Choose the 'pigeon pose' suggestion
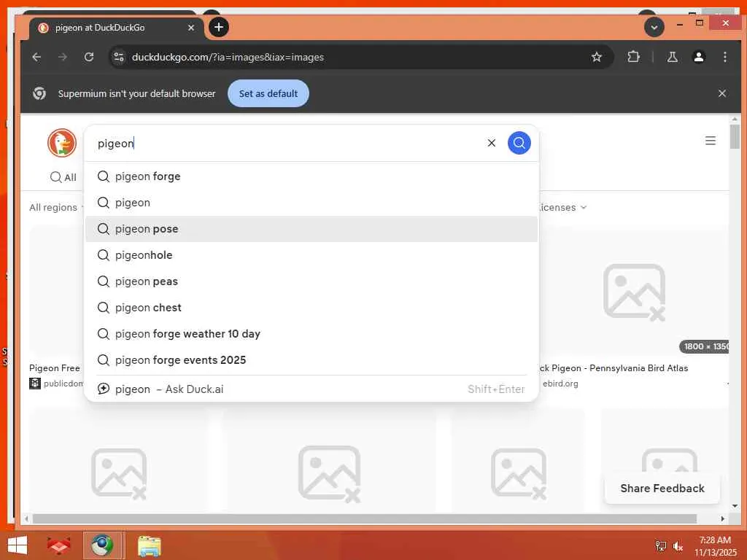The width and height of the screenshot is (747, 560). (x=311, y=228)
